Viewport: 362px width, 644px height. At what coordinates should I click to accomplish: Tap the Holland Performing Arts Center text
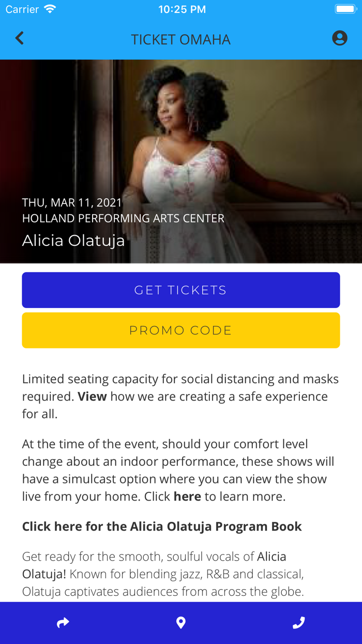tap(123, 218)
